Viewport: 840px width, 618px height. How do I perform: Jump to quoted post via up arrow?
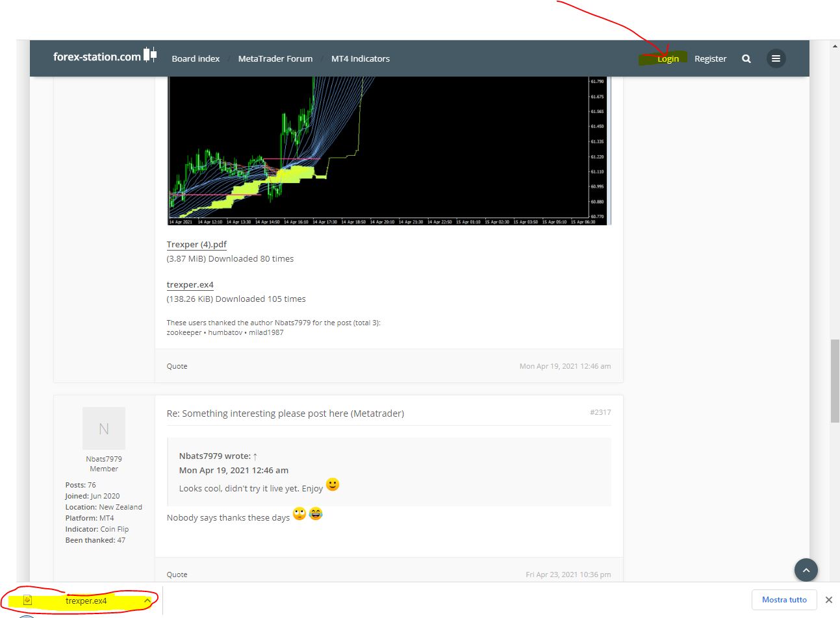point(255,456)
